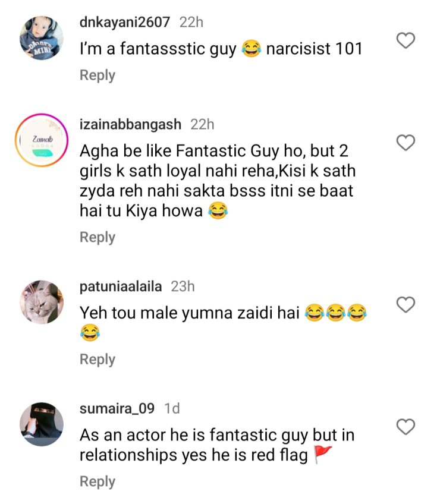Click the 23h timestamp on patuniaalaila's comment
Screen dimensions: 440x504
pyautogui.click(x=183, y=286)
